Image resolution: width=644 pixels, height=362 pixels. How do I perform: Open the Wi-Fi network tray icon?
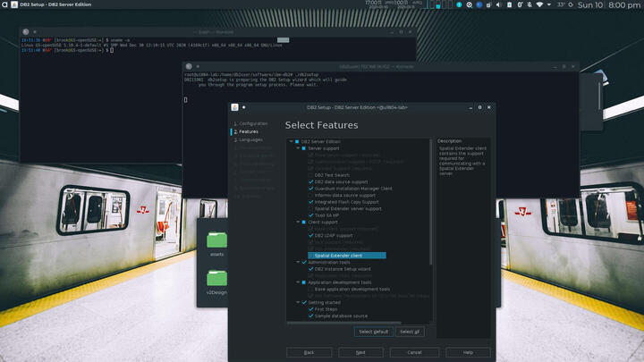[x=539, y=5]
